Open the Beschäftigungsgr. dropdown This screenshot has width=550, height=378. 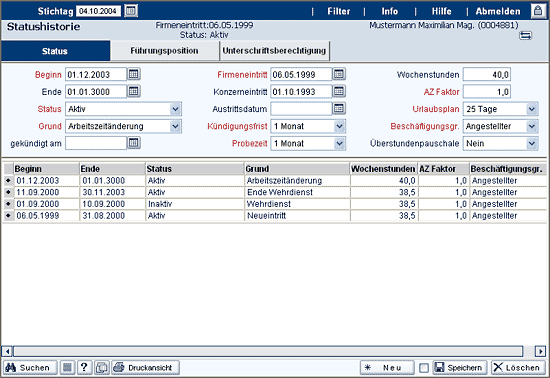click(532, 126)
